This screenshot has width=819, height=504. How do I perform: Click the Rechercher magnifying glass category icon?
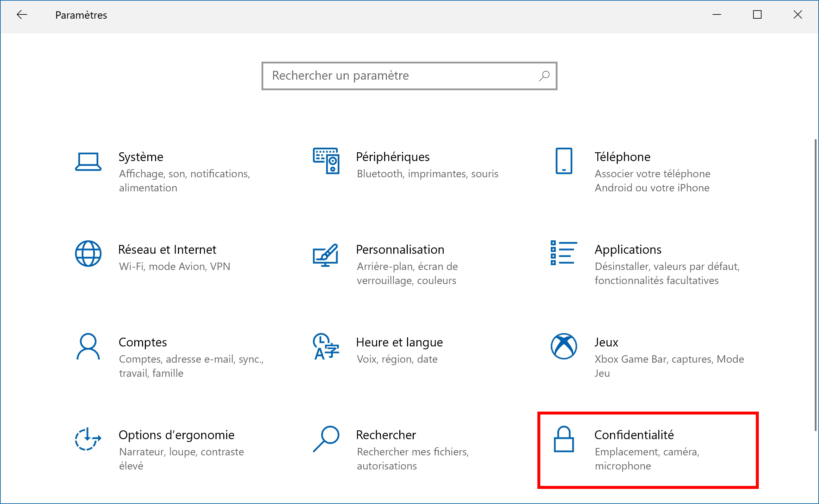[326, 439]
